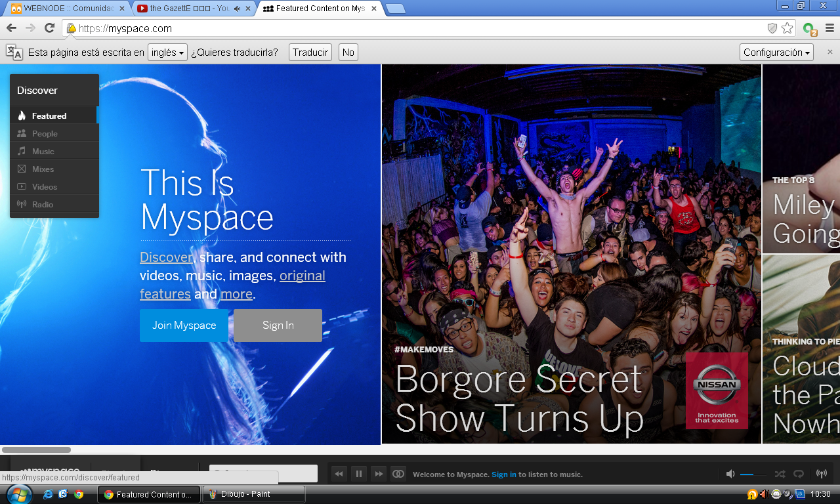840x504 pixels.
Task: Click the No translation button
Action: coord(348,52)
